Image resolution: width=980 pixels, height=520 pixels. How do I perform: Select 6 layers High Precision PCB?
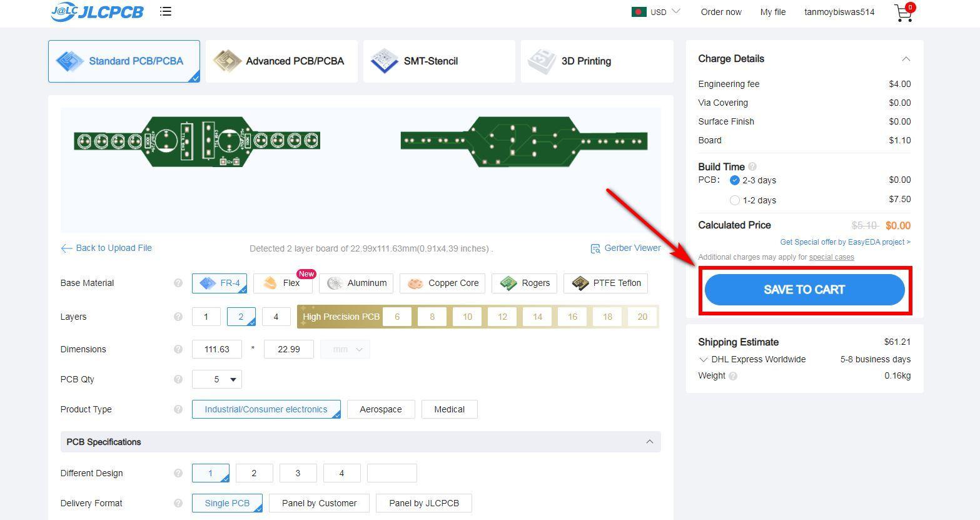click(397, 317)
